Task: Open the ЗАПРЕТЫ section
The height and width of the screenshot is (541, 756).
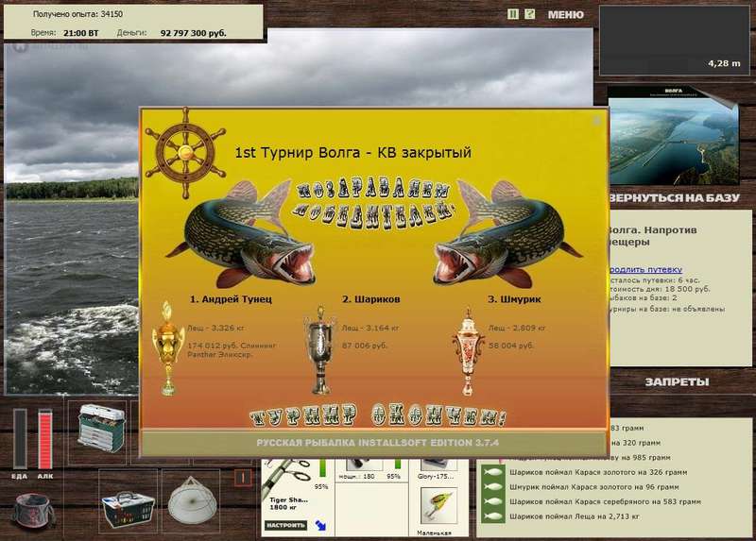Action: click(677, 382)
